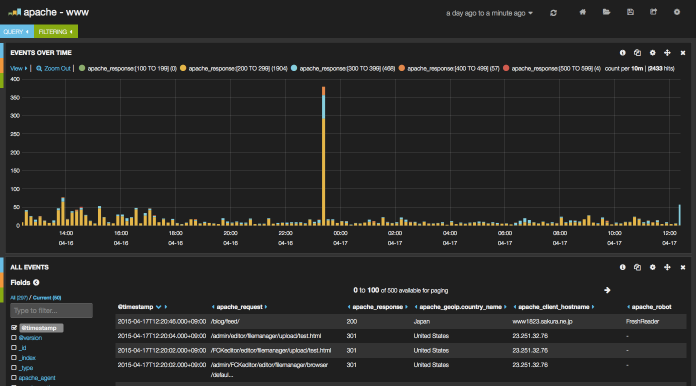Click the _index field name

click(27, 358)
